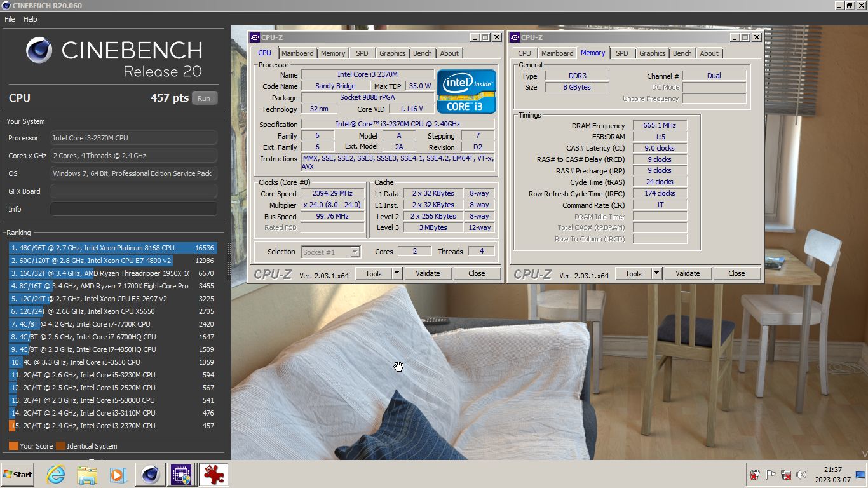Viewport: 868px width, 488px height.
Task: Open Bench tab in left CPU-Z window
Action: (422, 53)
